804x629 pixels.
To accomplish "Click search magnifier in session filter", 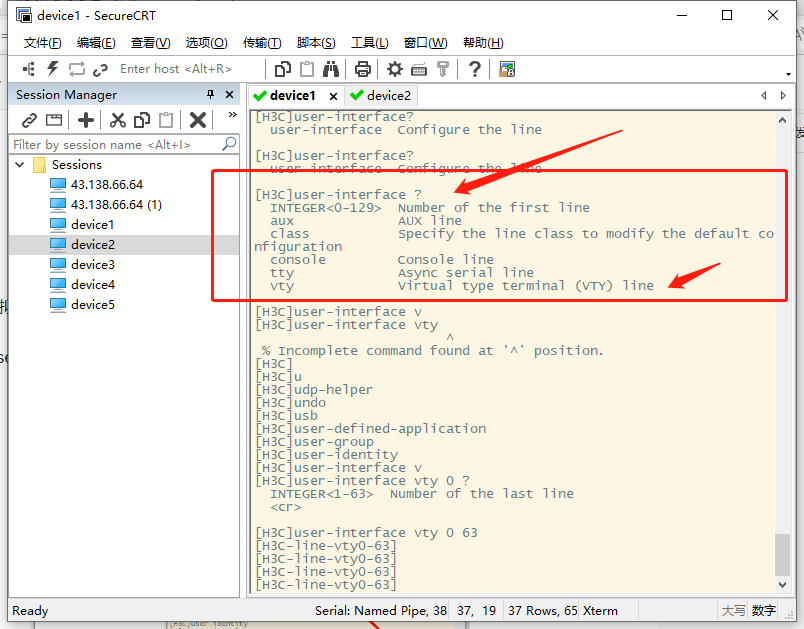I will 229,144.
